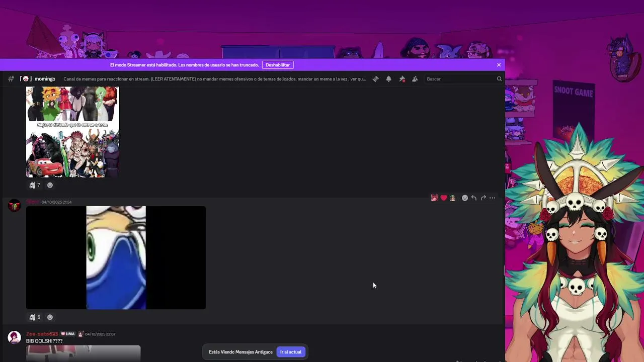Open emoji picker in message hover toolbar
644x362 pixels.
pos(465,198)
